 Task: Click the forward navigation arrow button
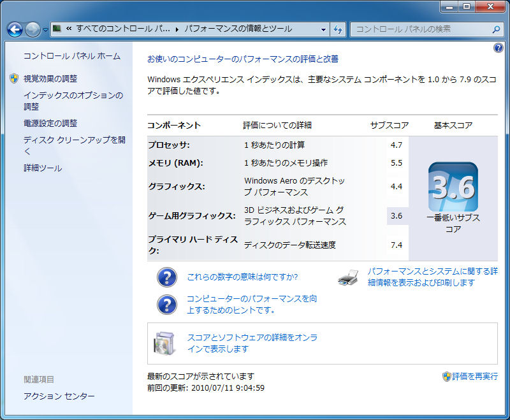pyautogui.click(x=33, y=29)
